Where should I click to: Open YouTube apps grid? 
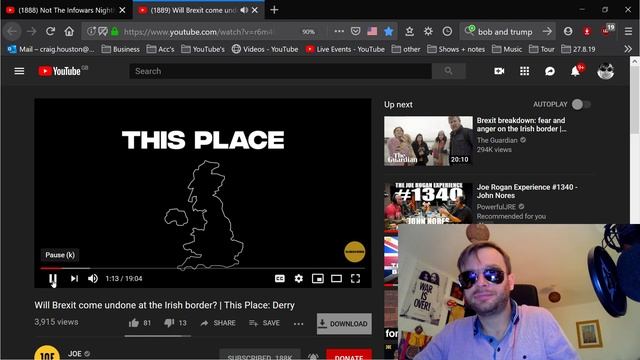[x=524, y=71]
